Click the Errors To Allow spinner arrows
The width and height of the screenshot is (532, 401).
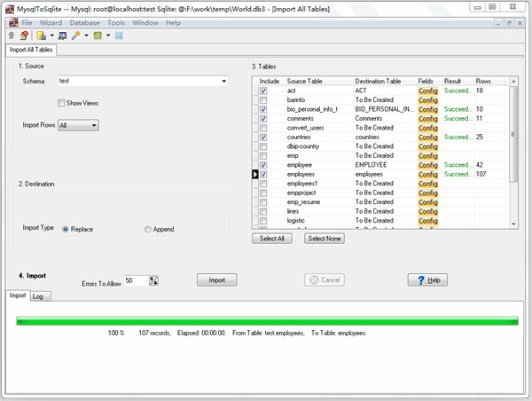[x=153, y=280]
